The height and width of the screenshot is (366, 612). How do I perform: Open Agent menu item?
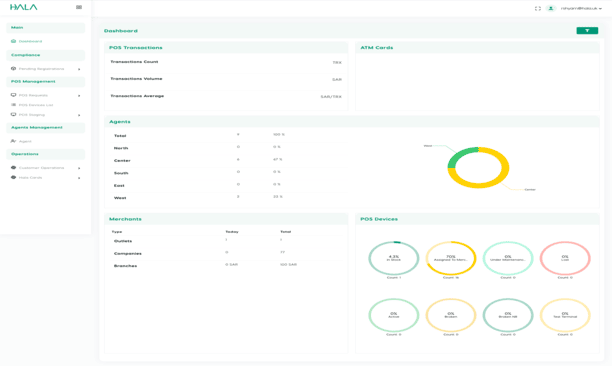25,141
